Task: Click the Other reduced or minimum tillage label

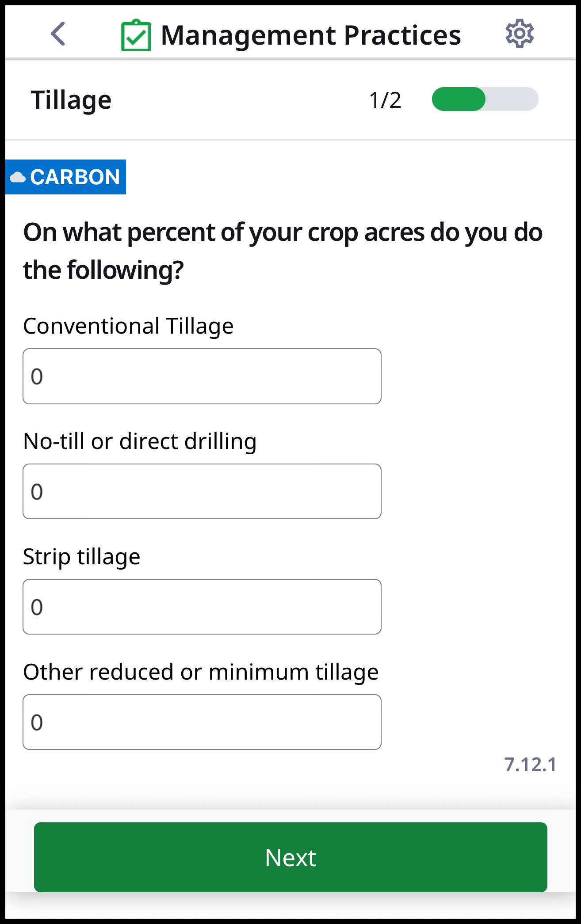Action: pyautogui.click(x=201, y=672)
